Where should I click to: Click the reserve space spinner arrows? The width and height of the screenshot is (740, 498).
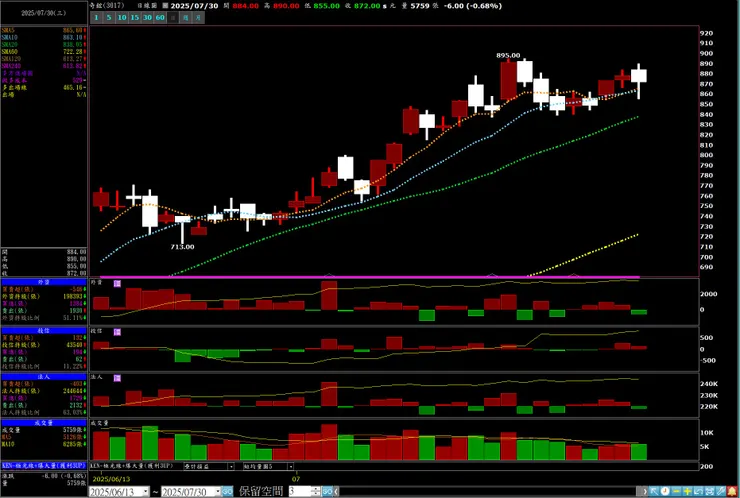(316, 491)
